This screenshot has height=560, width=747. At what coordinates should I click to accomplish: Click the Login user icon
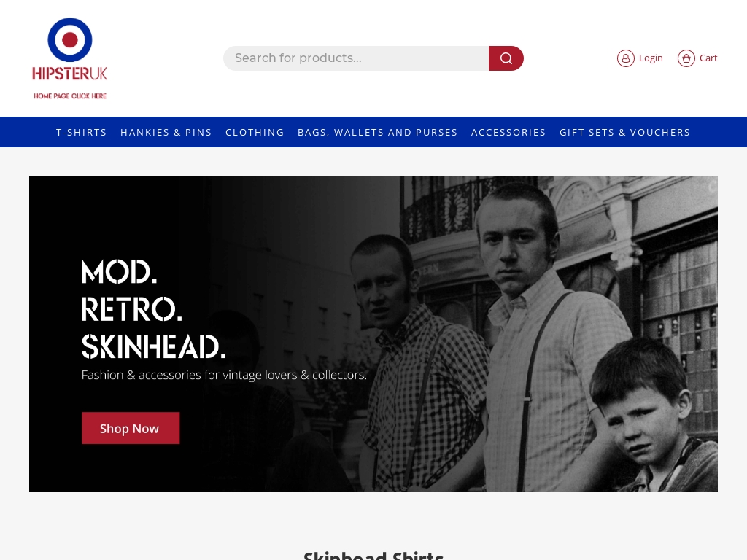point(625,58)
